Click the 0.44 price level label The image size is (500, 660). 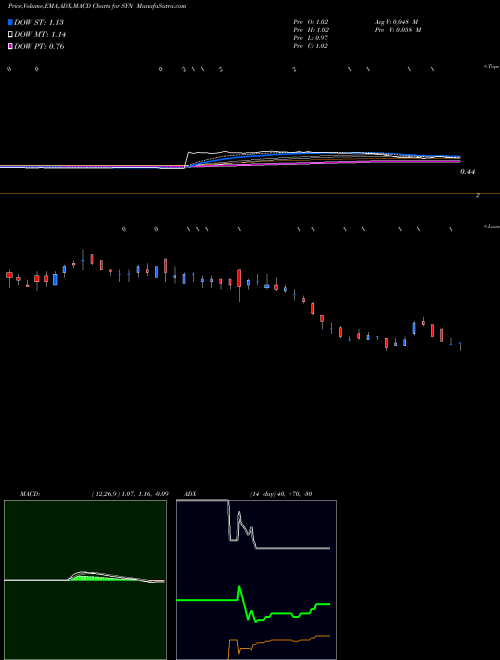point(467,172)
